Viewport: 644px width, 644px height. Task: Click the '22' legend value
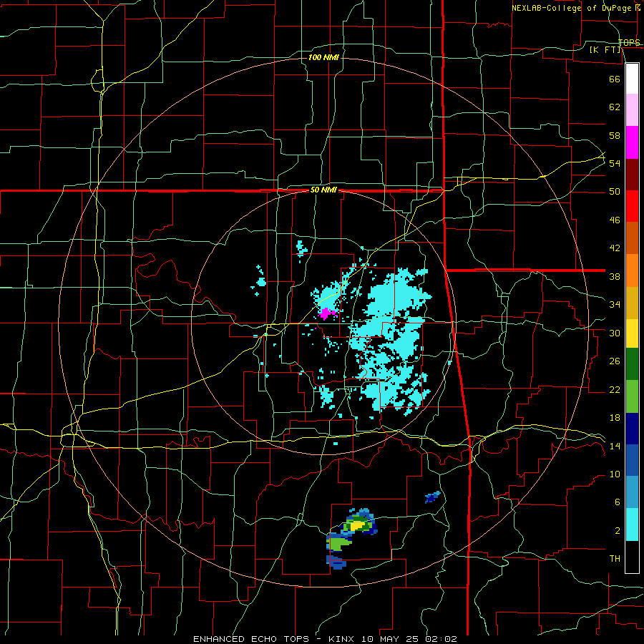tap(615, 389)
